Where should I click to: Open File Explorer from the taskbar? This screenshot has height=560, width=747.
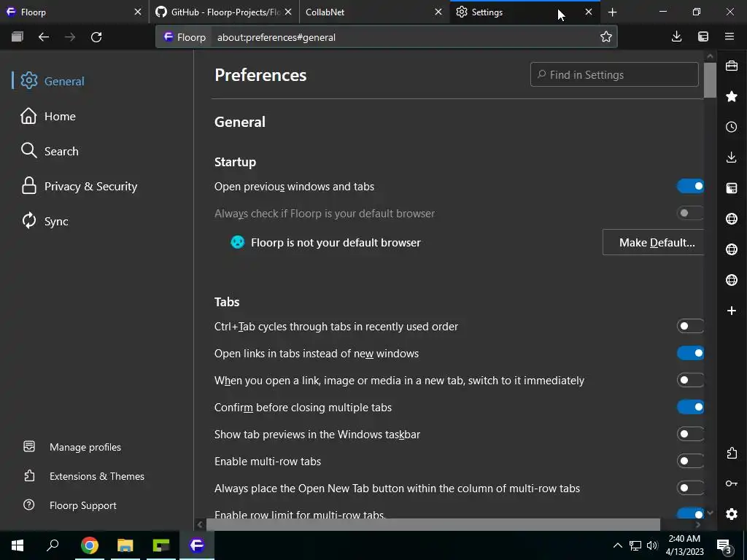125,545
